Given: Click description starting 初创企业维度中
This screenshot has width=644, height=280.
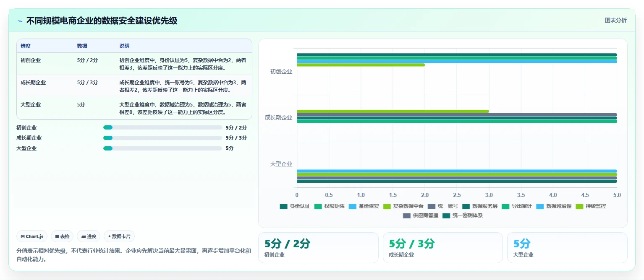Looking at the screenshot, I should click(x=183, y=64).
